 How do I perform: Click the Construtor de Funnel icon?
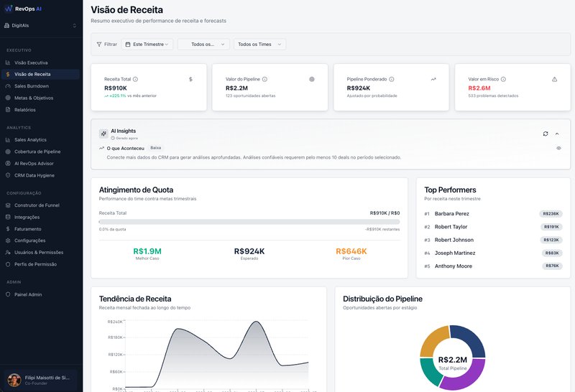click(x=8, y=205)
